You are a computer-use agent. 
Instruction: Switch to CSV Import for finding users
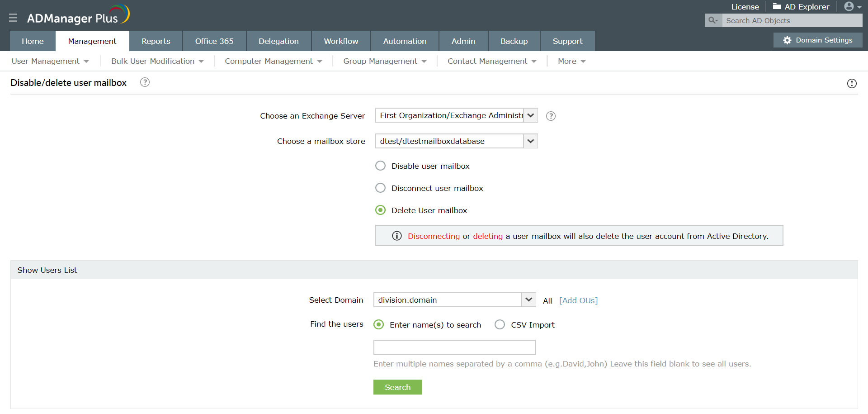[x=500, y=324]
